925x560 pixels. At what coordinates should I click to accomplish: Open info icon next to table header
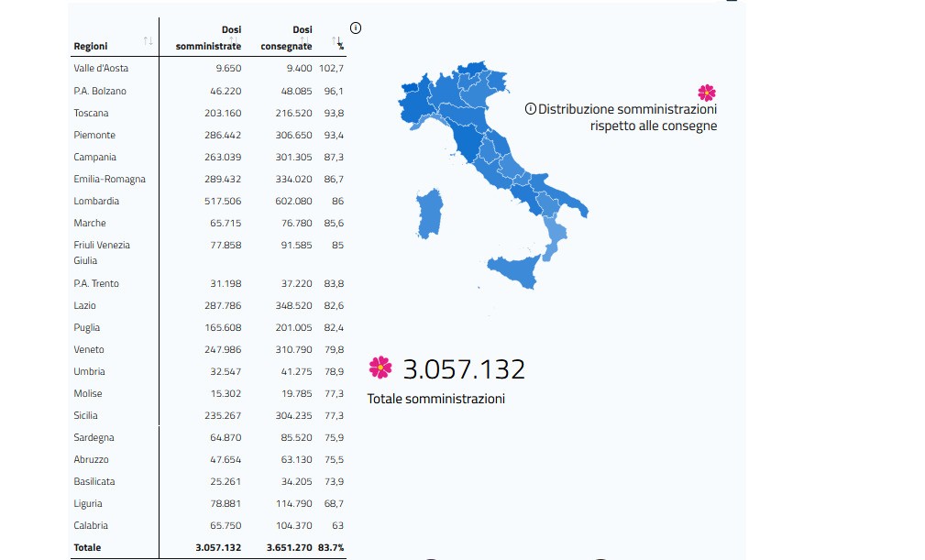(356, 27)
